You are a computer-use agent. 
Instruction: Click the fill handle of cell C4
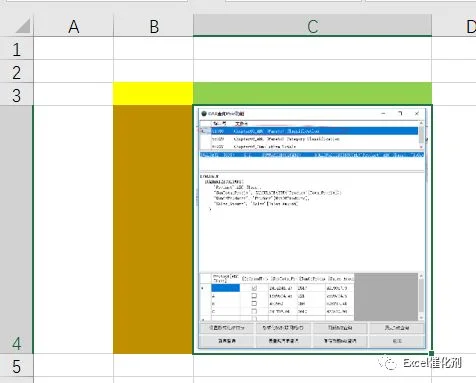(431, 353)
